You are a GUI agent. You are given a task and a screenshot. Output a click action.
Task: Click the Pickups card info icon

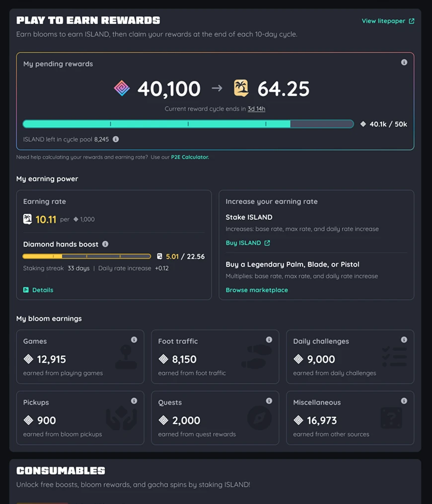pyautogui.click(x=134, y=401)
